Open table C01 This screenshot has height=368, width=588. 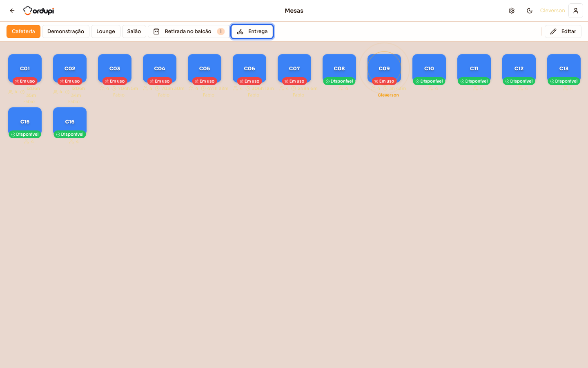point(25,69)
